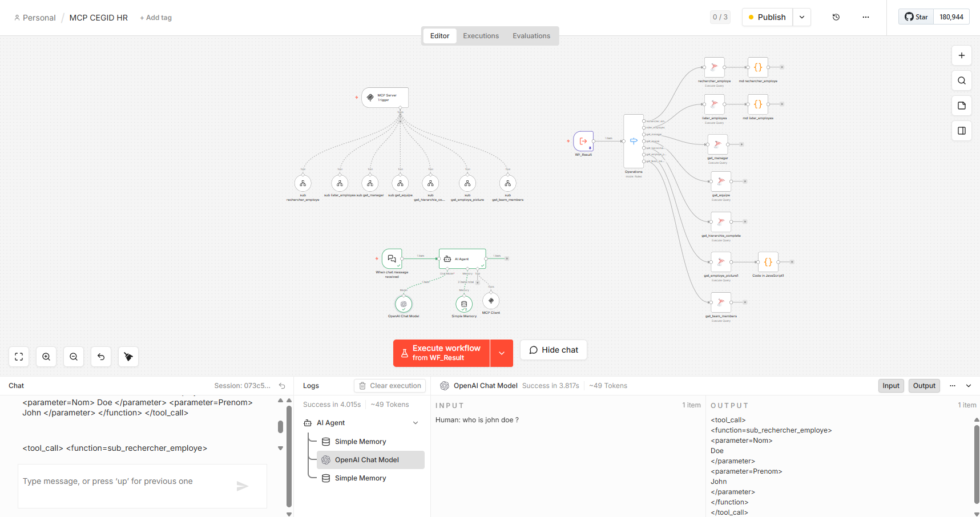Select the OpenAI Chat Model canvas node

point(404,304)
